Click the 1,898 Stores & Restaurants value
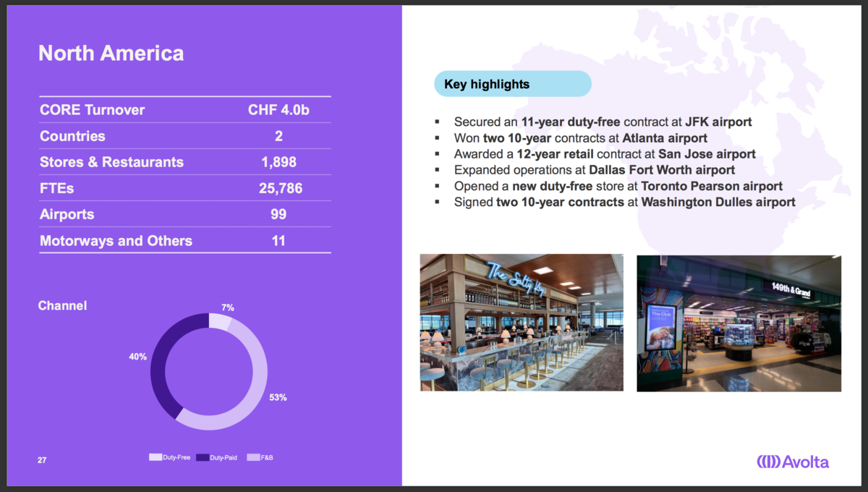Screen dimensions: 868x492 tap(279, 162)
